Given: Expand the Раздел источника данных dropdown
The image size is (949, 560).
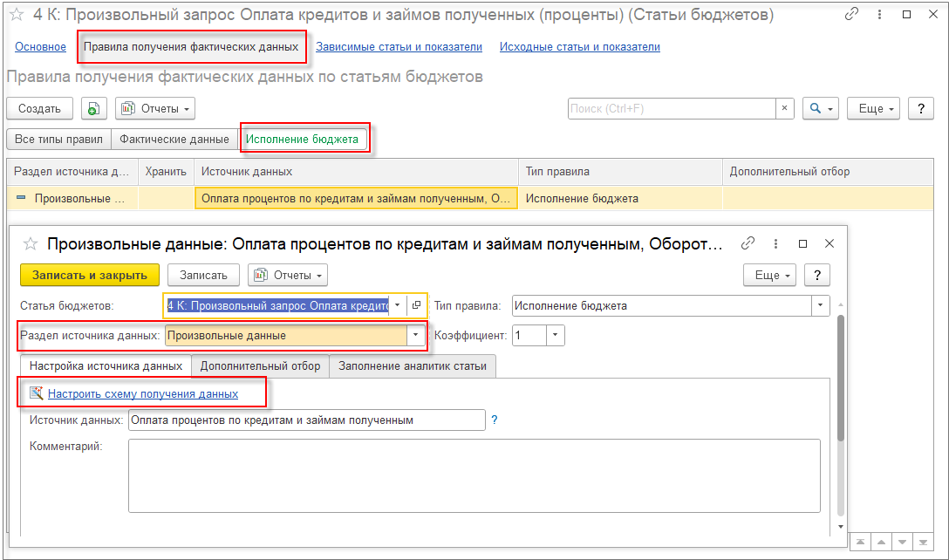Looking at the screenshot, I should pyautogui.click(x=416, y=335).
